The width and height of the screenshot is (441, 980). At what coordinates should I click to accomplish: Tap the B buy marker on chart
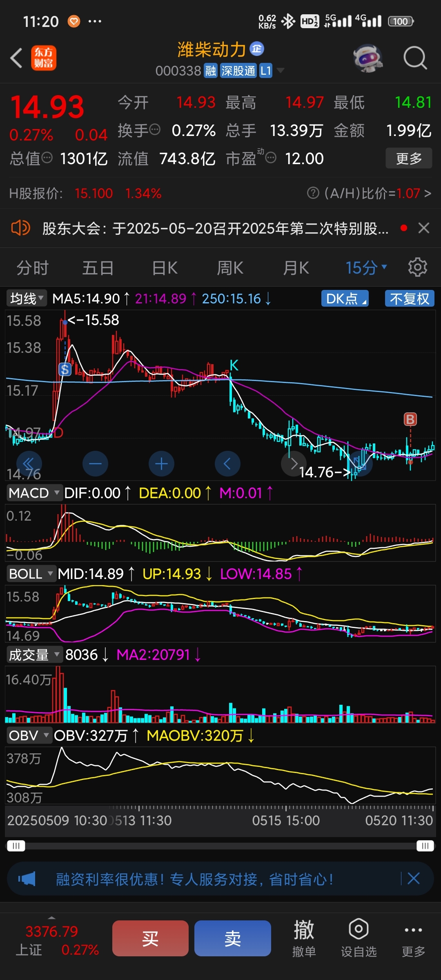[x=410, y=419]
